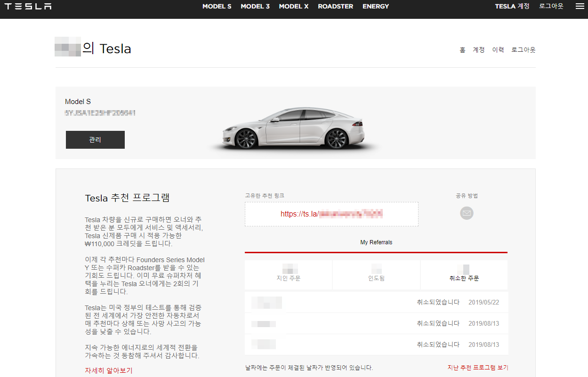Select the unique referral link field
The width and height of the screenshot is (588, 377).
pyautogui.click(x=331, y=214)
